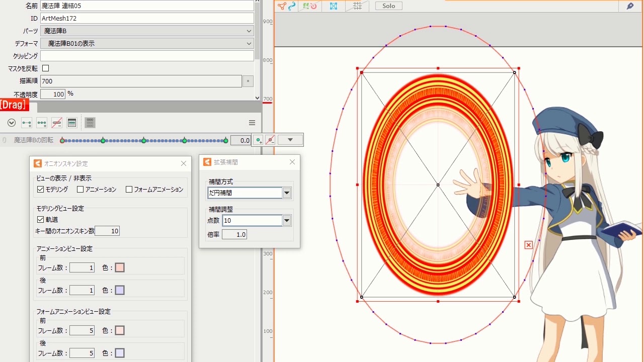Click the クリッピング input field
Image resolution: width=644 pixels, height=362 pixels.
coord(147,56)
